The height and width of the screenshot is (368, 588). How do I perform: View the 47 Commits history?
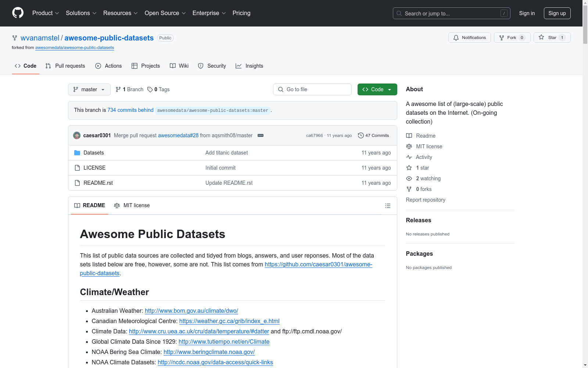tap(373, 135)
